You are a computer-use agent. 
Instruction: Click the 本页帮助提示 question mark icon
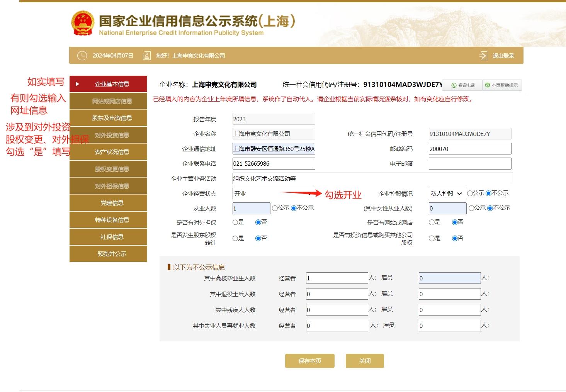(x=487, y=85)
